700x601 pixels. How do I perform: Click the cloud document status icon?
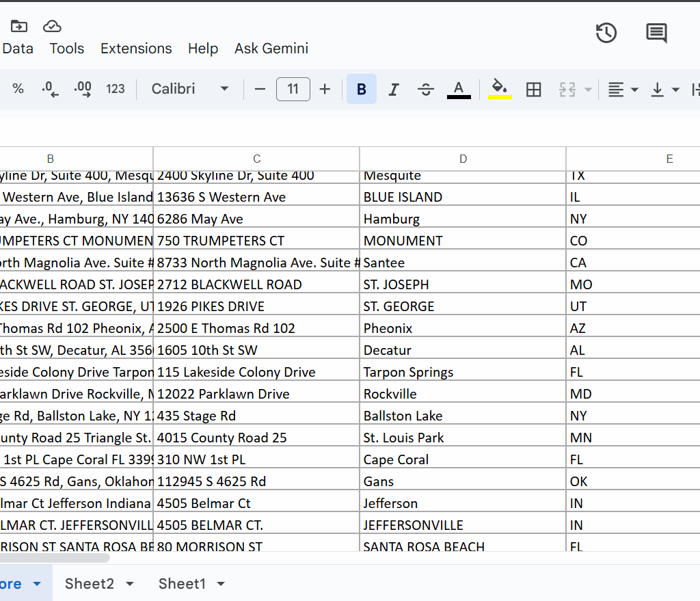click(x=53, y=26)
